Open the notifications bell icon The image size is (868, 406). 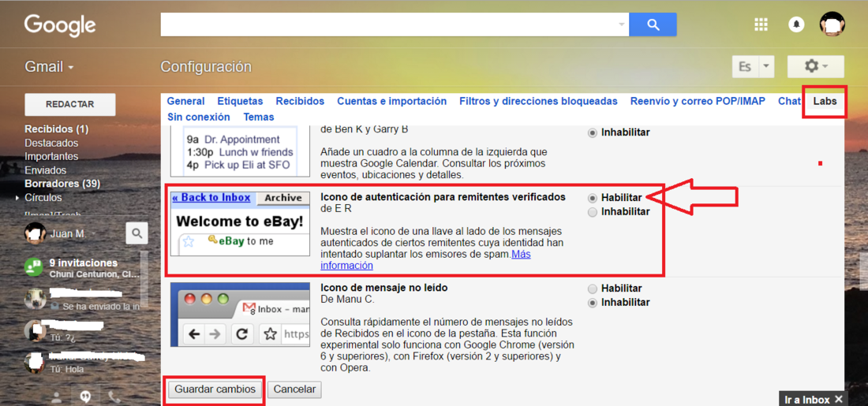796,24
